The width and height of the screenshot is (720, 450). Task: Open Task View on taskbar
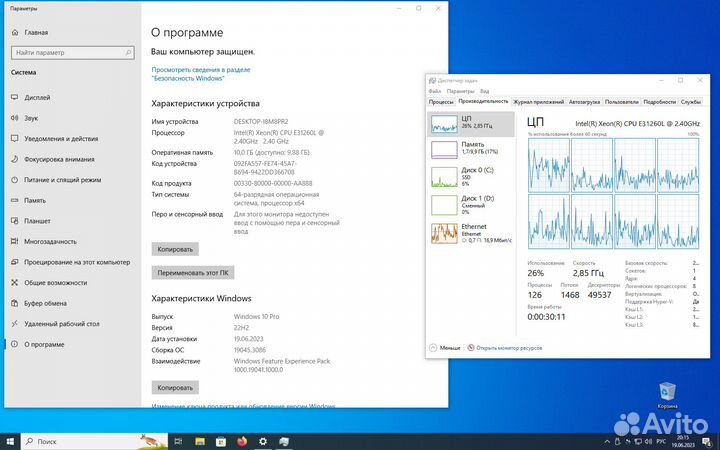pos(178,442)
